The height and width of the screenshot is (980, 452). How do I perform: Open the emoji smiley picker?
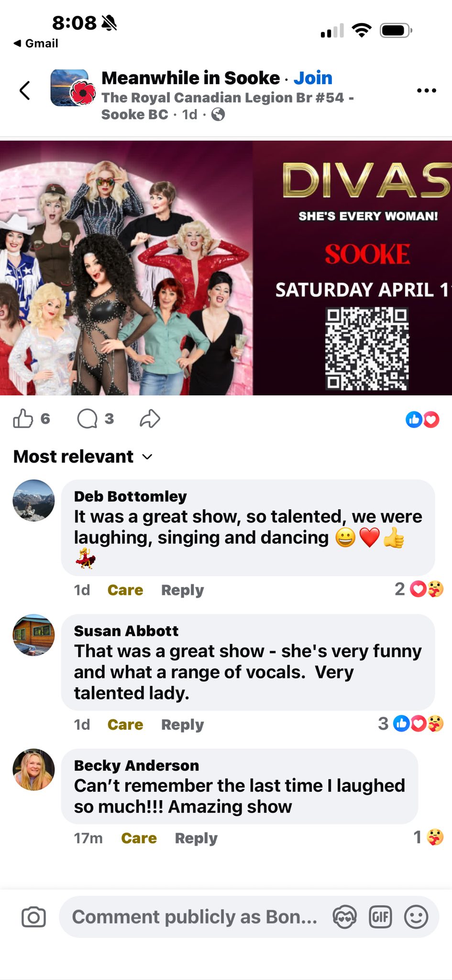(416, 917)
